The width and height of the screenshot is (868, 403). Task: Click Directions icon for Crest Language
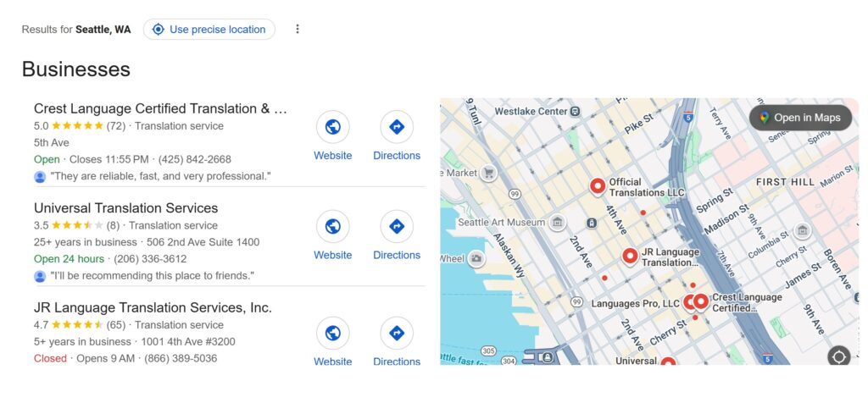(396, 127)
